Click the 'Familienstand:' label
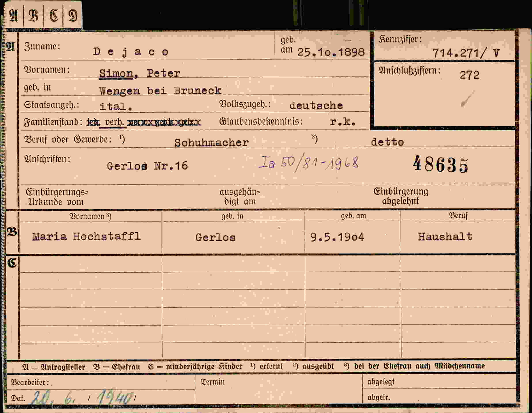The width and height of the screenshot is (532, 413). [53, 122]
